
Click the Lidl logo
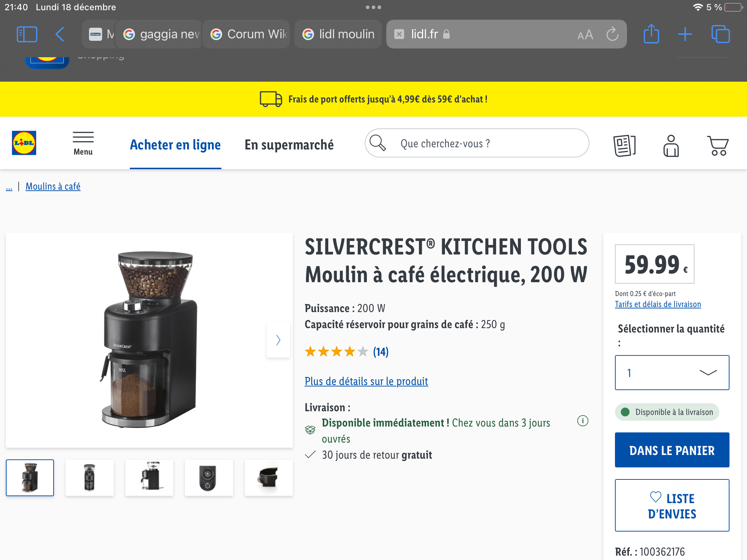24,143
